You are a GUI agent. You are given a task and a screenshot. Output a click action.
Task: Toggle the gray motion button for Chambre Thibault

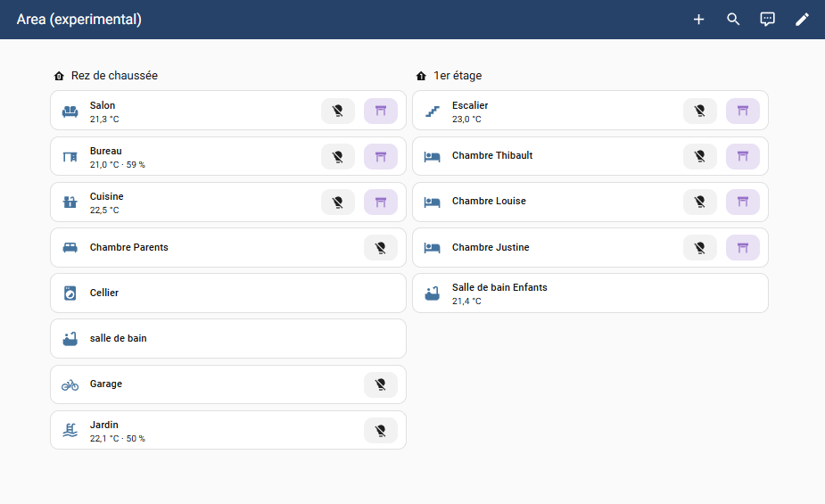point(700,156)
